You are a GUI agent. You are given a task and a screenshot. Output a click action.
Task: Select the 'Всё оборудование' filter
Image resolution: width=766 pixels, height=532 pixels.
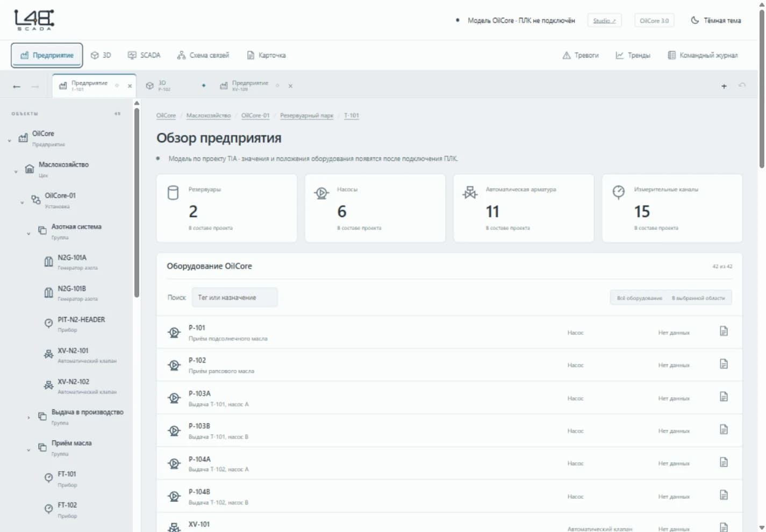tap(639, 298)
